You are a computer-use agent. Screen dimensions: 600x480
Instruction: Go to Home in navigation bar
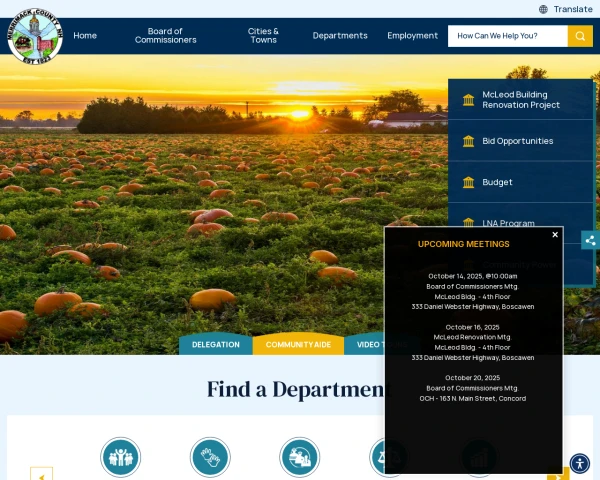[x=85, y=36]
